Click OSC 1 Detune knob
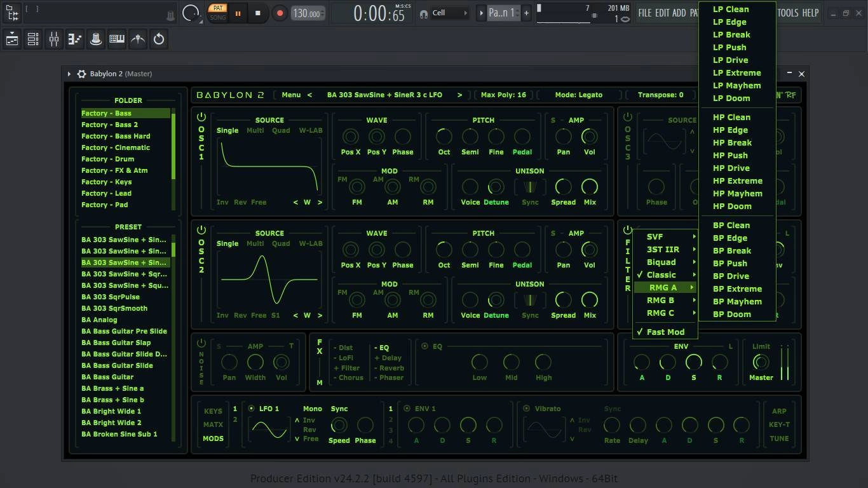The width and height of the screenshot is (868, 488). 496,187
